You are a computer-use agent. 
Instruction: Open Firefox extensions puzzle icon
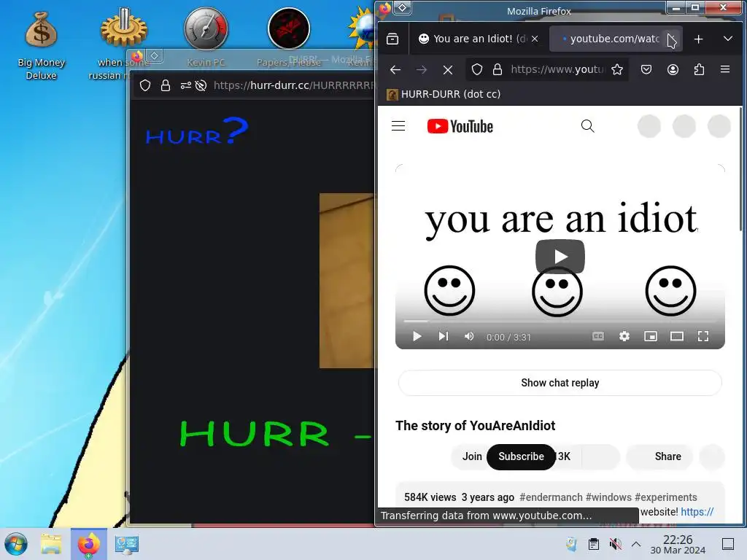[699, 70]
